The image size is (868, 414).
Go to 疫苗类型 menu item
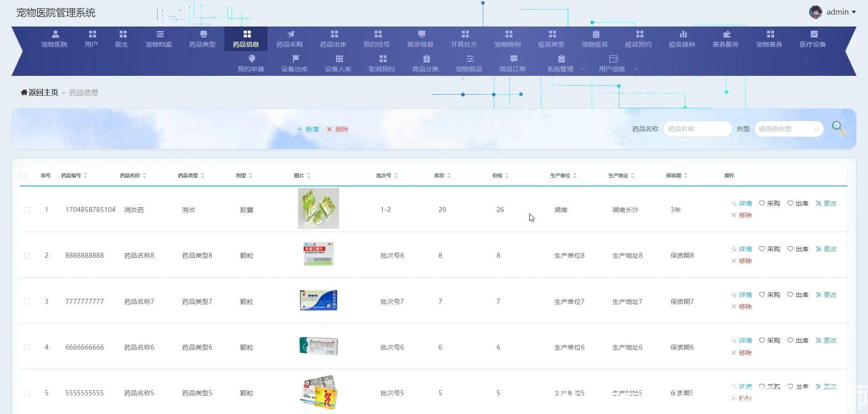(x=551, y=39)
